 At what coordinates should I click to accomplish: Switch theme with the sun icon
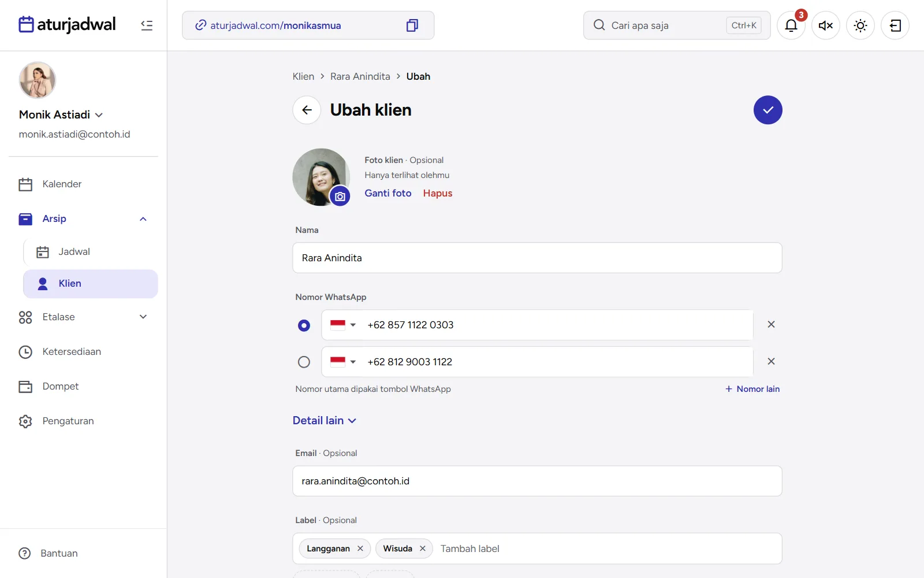click(x=860, y=25)
